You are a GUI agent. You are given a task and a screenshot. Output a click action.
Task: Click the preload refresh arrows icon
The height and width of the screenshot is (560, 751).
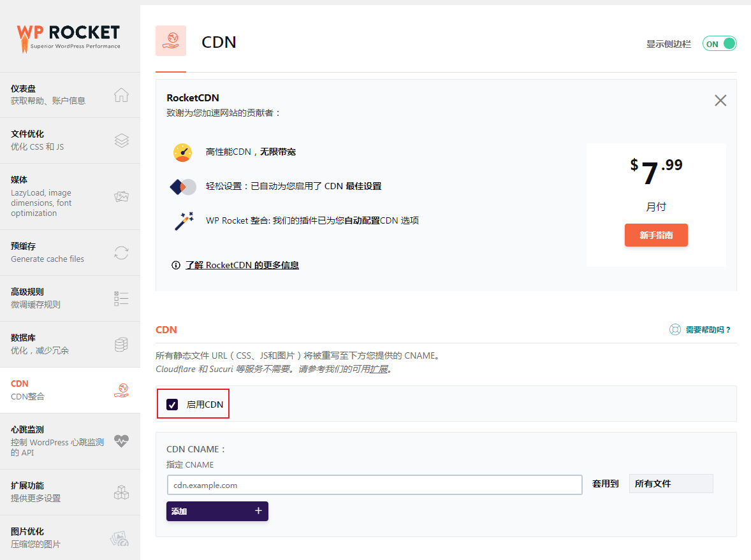click(121, 253)
